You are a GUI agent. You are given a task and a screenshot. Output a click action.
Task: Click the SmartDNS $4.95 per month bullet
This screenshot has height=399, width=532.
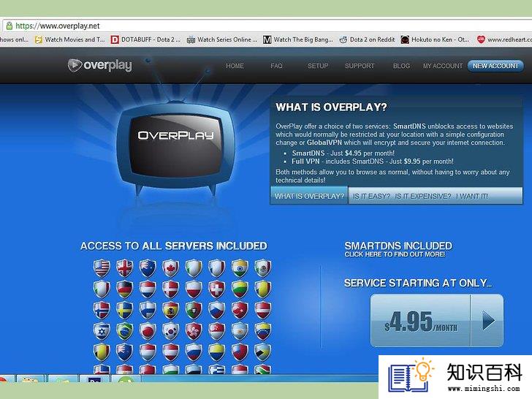point(343,153)
